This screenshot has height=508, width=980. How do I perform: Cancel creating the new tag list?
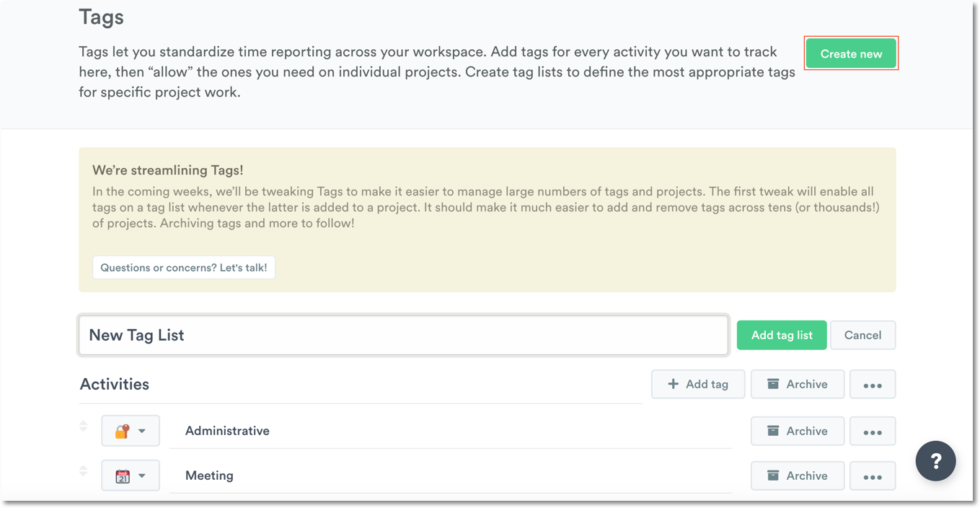(x=862, y=335)
